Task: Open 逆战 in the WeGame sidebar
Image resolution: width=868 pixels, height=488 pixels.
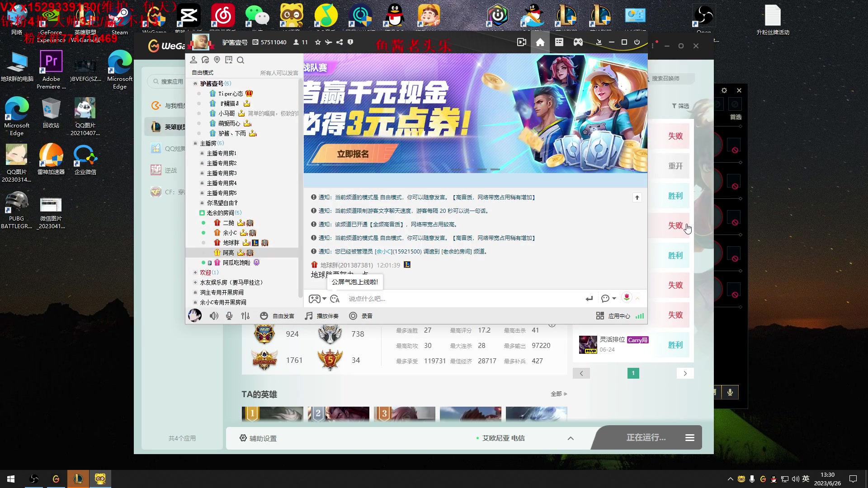Action: (x=164, y=170)
